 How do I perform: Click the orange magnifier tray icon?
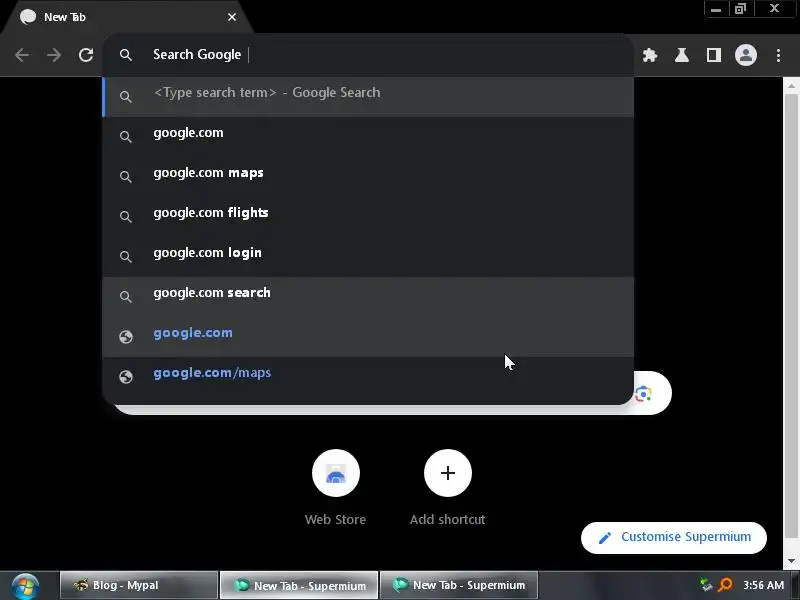pyautogui.click(x=724, y=585)
